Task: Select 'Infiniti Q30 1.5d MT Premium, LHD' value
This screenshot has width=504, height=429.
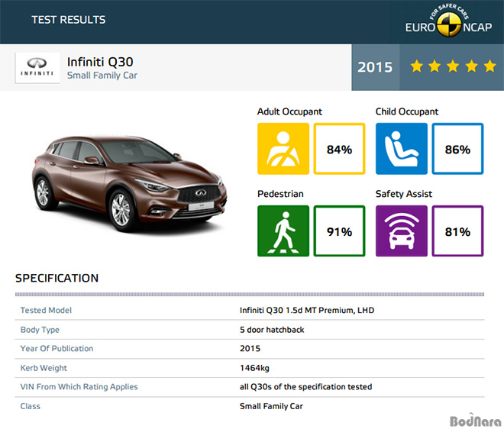Action: (307, 311)
